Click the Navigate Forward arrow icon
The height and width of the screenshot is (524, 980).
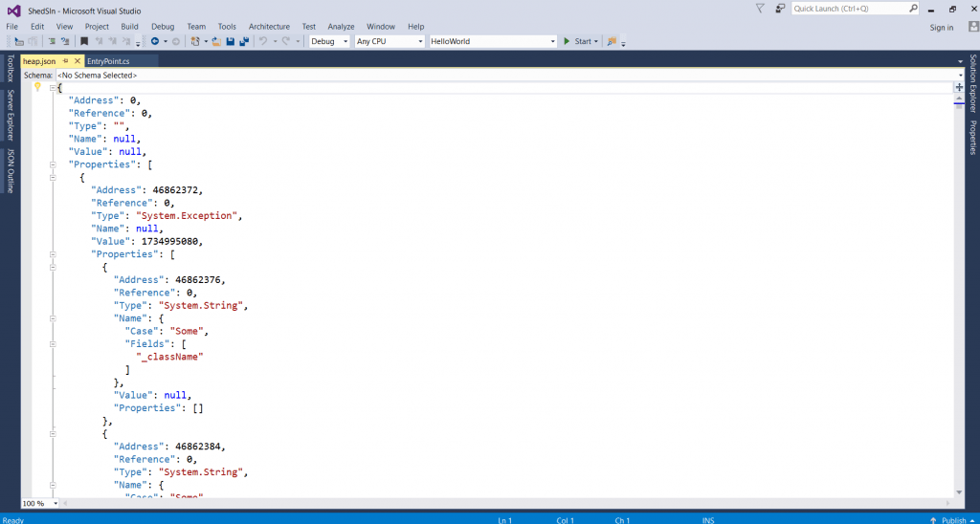176,41
